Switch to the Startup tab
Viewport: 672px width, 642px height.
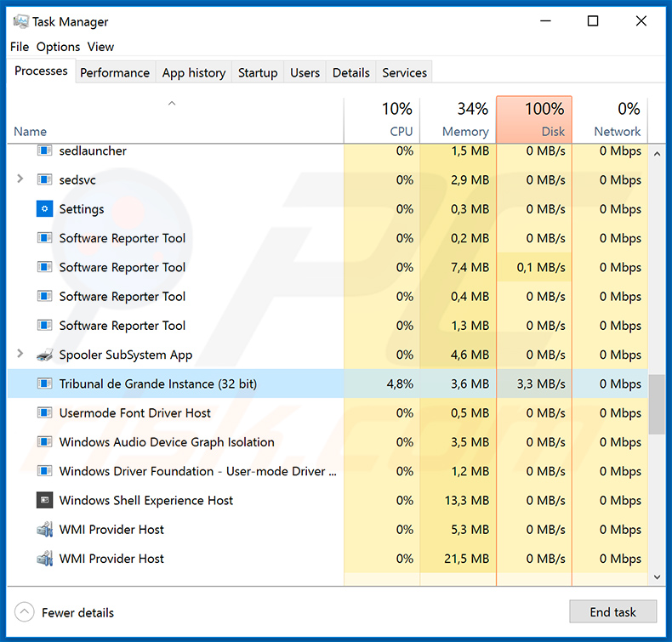coord(258,72)
